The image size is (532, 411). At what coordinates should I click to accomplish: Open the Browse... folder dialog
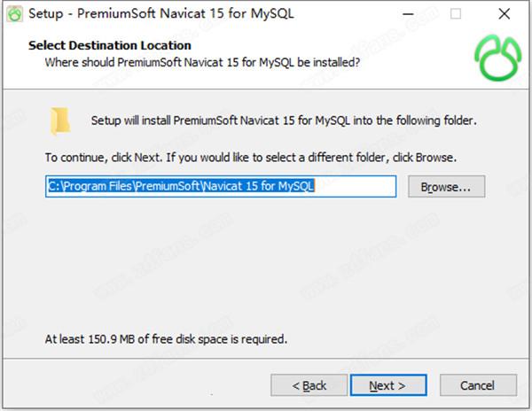pyautogui.click(x=446, y=186)
